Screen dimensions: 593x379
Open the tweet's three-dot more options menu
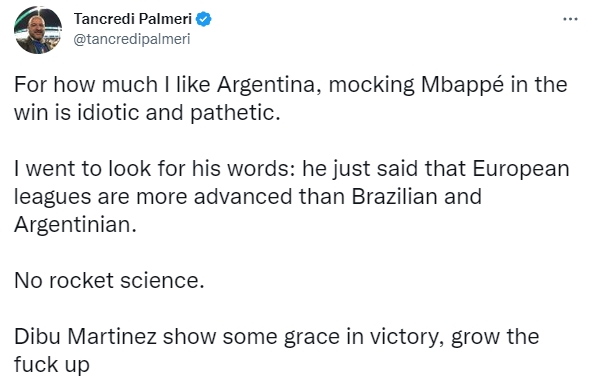click(x=570, y=18)
